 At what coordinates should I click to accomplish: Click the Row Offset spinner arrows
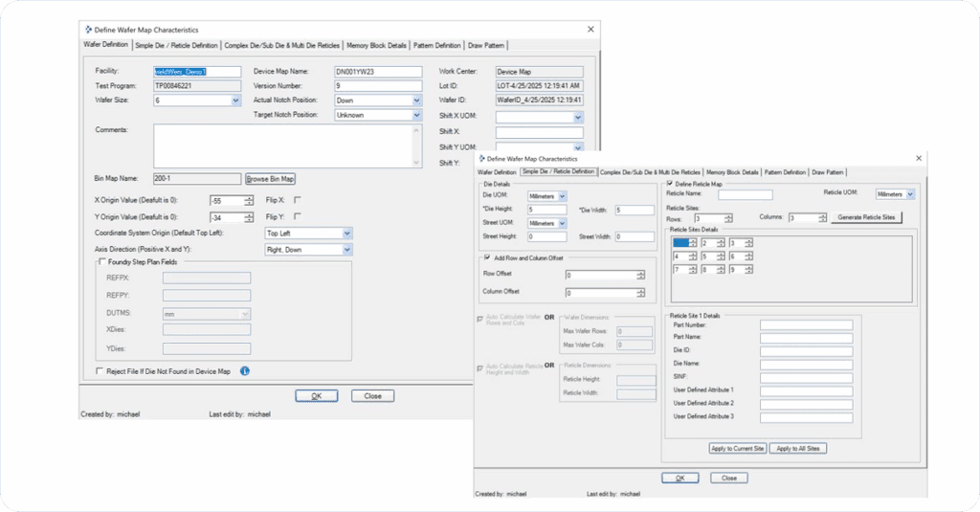point(641,276)
